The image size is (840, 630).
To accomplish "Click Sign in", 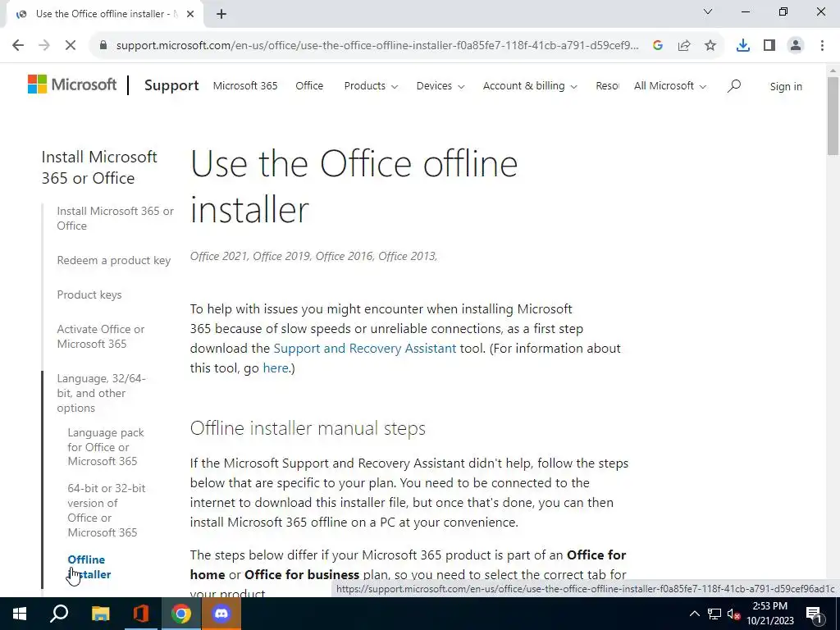I will coord(786,86).
